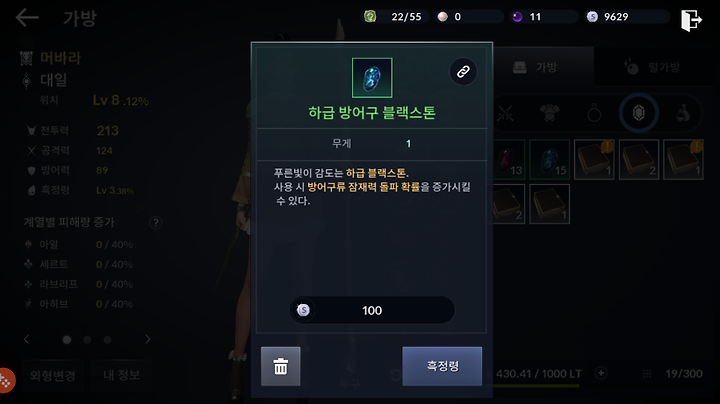Select the armor filter icon

pos(549,113)
